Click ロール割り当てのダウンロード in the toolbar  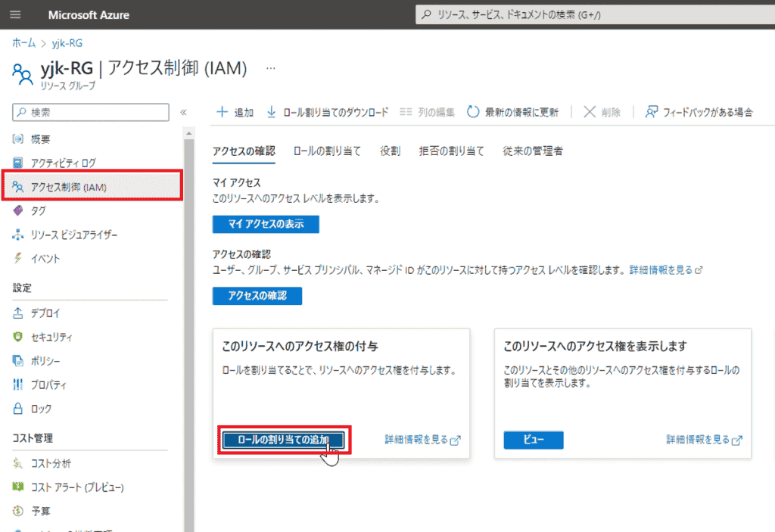pos(335,112)
